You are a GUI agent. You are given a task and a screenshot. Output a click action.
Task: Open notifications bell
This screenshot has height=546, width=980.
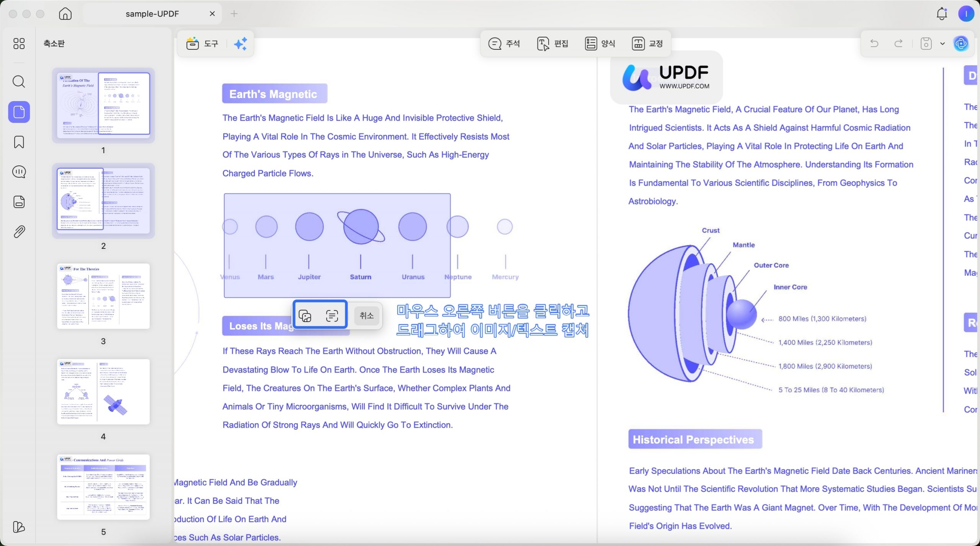click(x=942, y=14)
